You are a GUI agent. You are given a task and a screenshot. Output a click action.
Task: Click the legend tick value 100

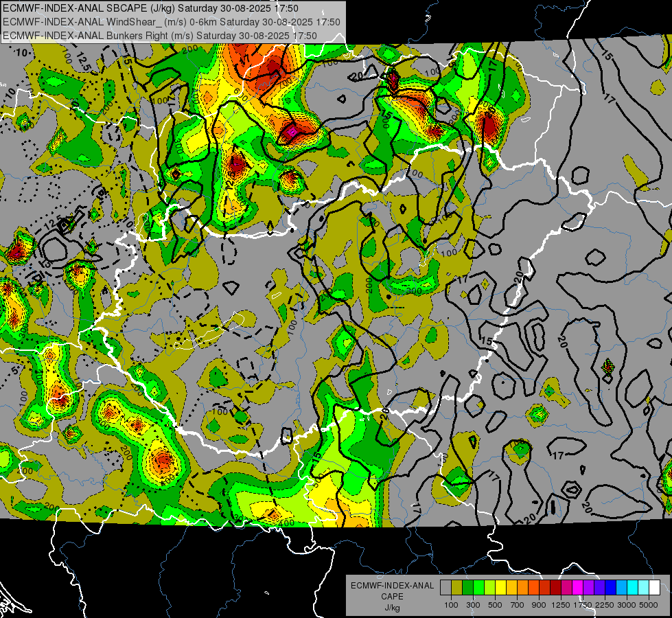tap(451, 605)
